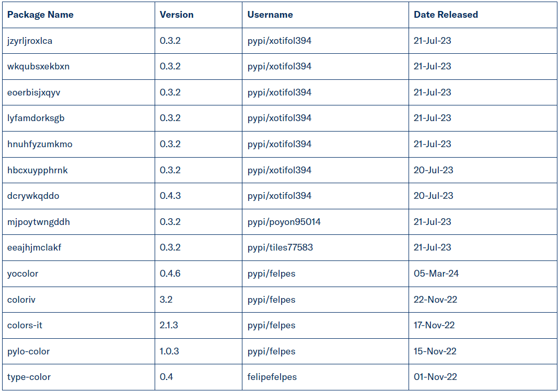Select the Version column header
Viewport: 559px width, 392px height.
tap(177, 15)
